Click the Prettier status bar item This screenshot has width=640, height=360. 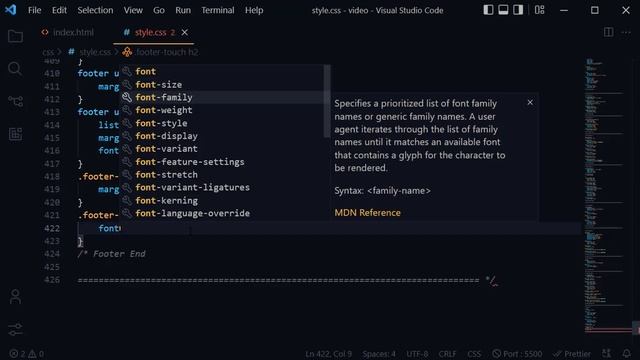571,353
